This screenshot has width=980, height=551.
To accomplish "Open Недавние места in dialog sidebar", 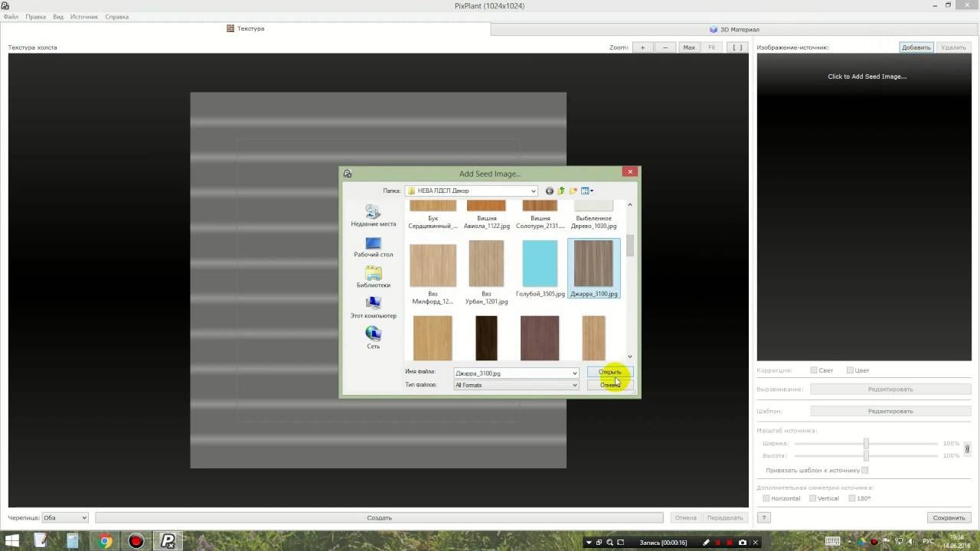I will tap(373, 216).
